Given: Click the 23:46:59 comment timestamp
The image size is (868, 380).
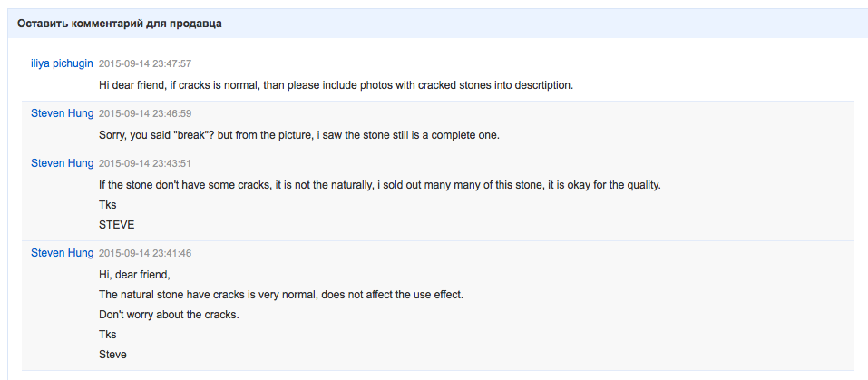Looking at the screenshot, I should [145, 114].
